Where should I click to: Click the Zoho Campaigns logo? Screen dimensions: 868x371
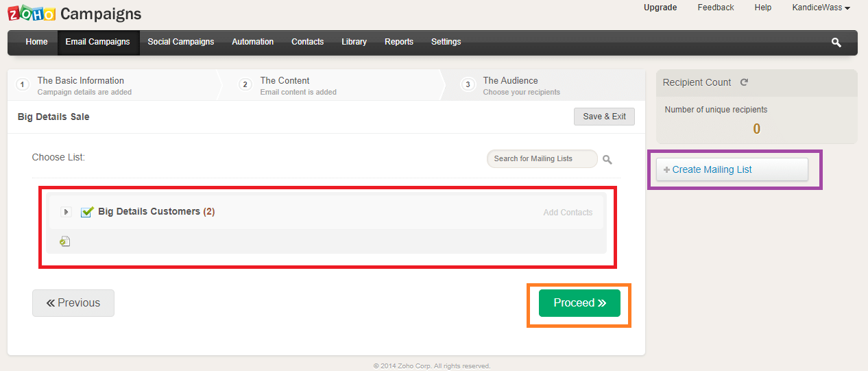tap(74, 13)
